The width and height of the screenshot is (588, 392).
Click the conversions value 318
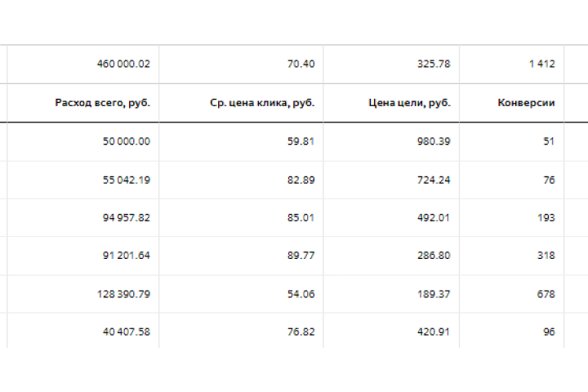[x=546, y=256]
